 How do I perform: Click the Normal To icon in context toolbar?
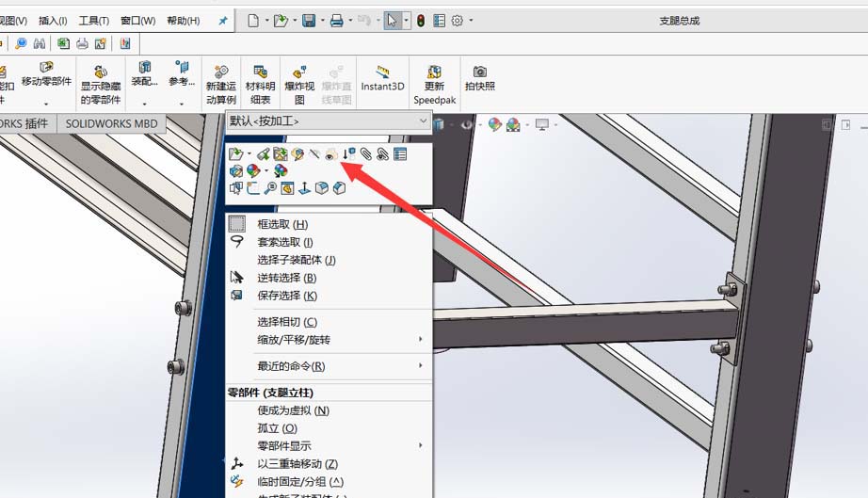coord(304,188)
